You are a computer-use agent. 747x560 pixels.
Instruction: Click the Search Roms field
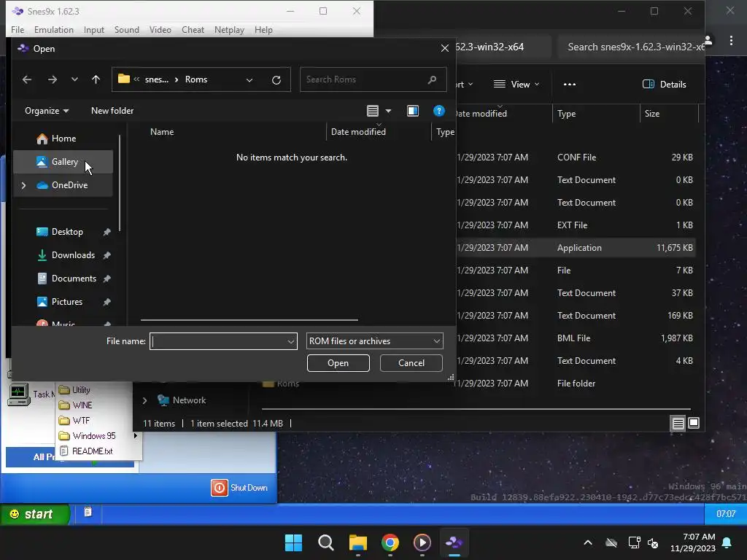(373, 79)
